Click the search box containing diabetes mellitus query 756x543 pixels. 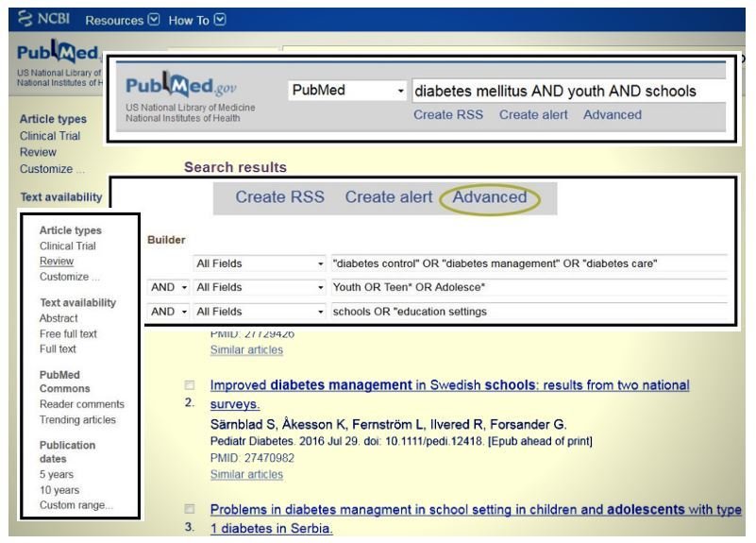(x=568, y=92)
